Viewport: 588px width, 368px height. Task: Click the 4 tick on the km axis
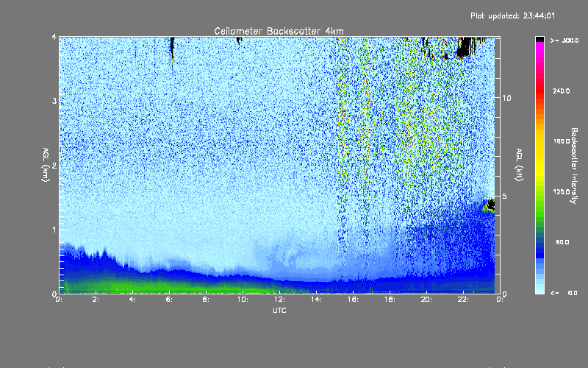(x=54, y=37)
